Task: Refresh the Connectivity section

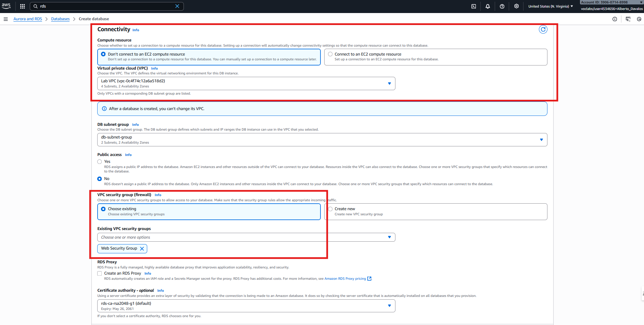Action: click(543, 29)
